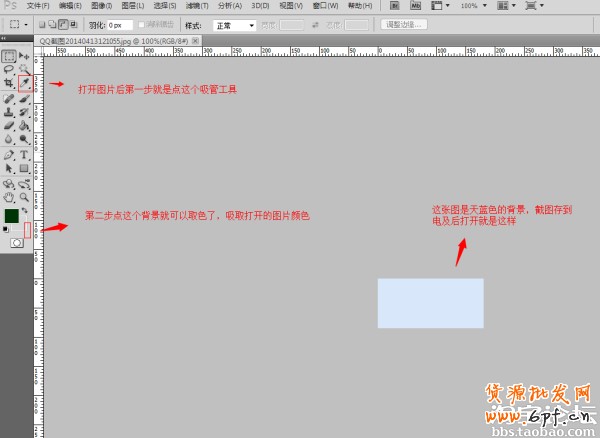Open the 文件(F) menu

[38, 6]
